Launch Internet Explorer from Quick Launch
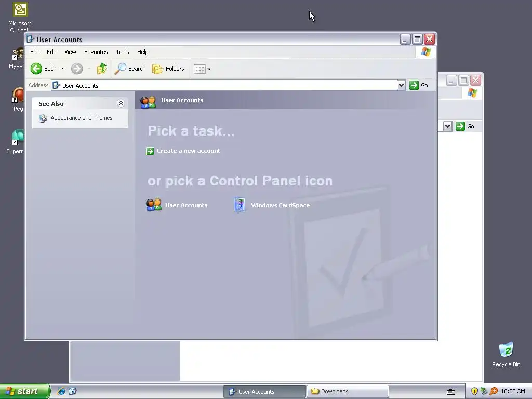This screenshot has height=399, width=532. (x=61, y=391)
